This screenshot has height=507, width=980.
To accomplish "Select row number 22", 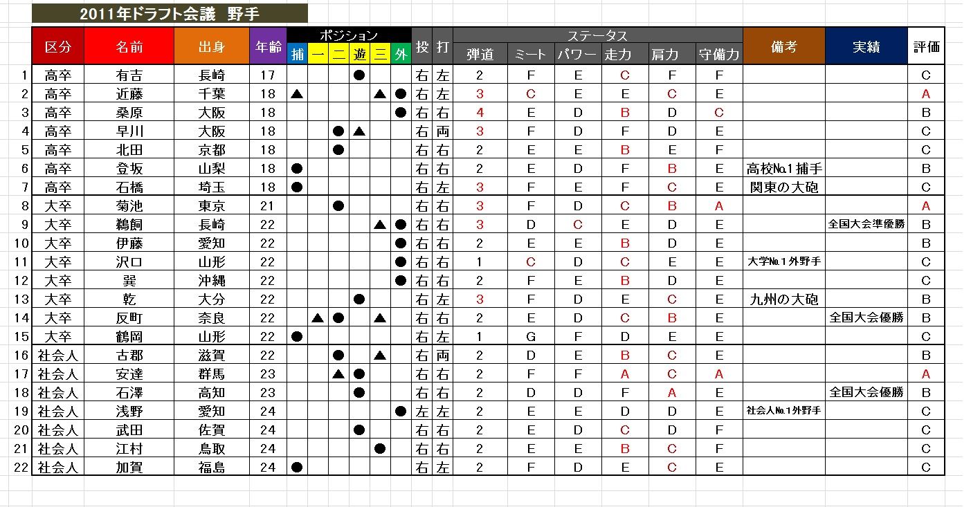I will click(x=22, y=468).
